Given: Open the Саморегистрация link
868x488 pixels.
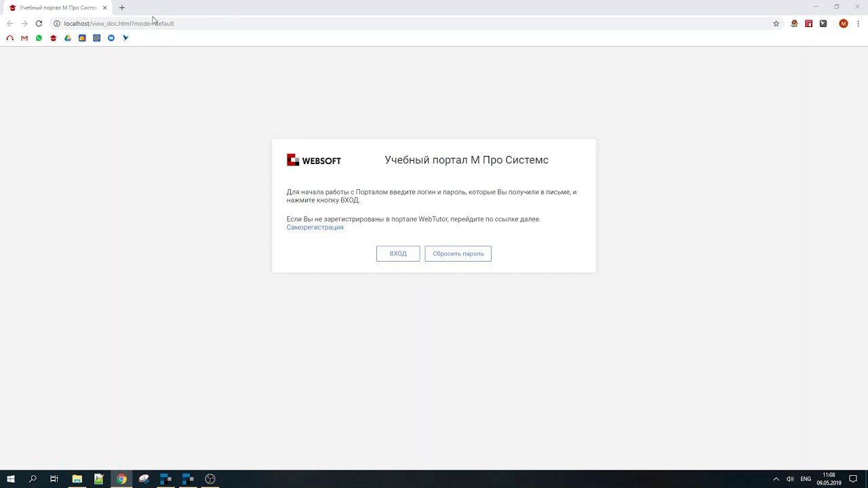Looking at the screenshot, I should pos(315,227).
